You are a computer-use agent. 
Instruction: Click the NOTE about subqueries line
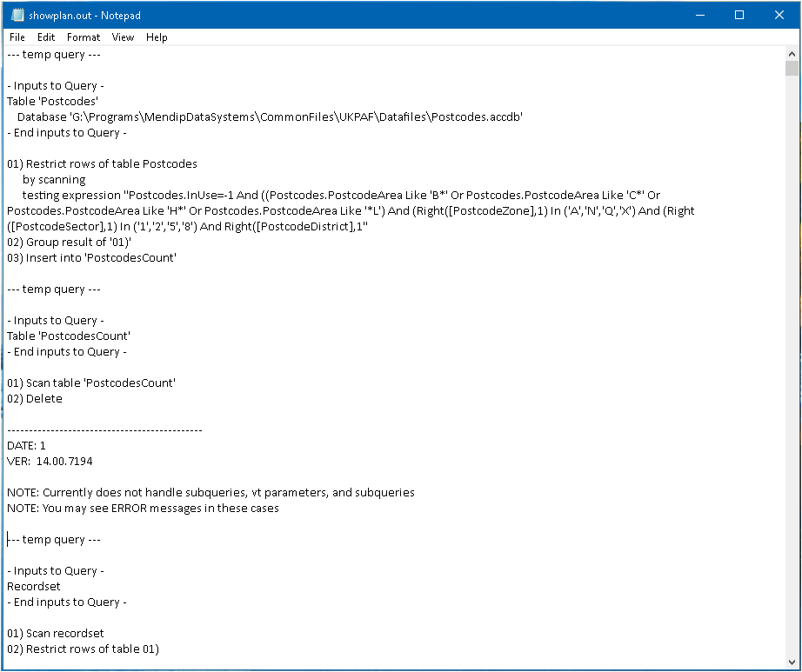211,493
